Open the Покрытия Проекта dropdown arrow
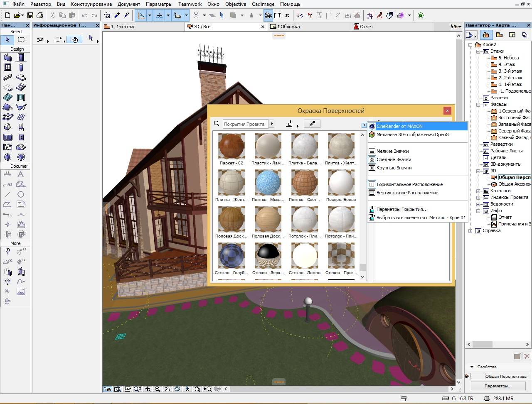This screenshot has width=532, height=404. (272, 124)
